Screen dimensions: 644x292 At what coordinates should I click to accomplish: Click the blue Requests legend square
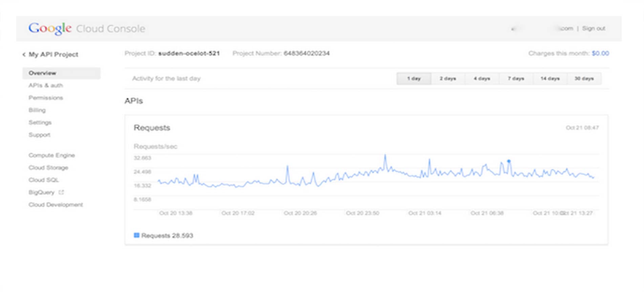tap(137, 235)
